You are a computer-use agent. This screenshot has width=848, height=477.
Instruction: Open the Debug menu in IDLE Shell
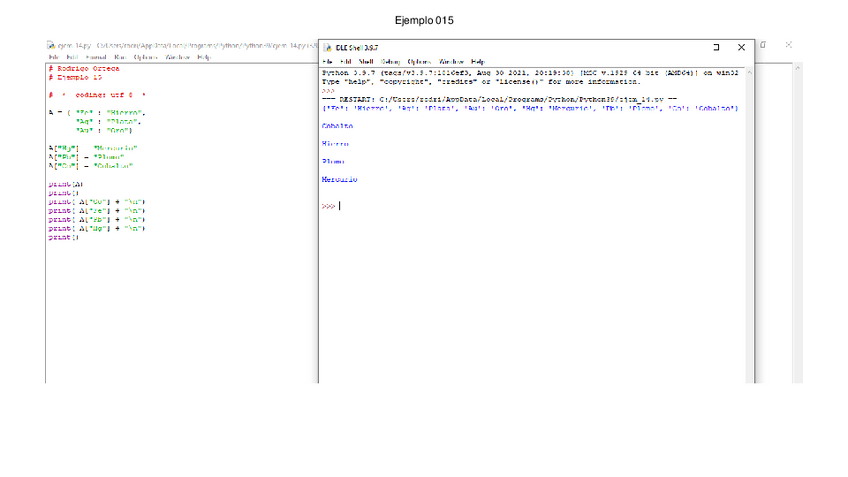[x=390, y=62]
